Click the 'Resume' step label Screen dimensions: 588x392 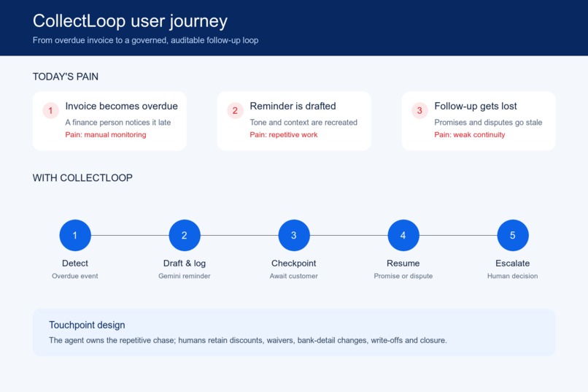[x=403, y=264]
